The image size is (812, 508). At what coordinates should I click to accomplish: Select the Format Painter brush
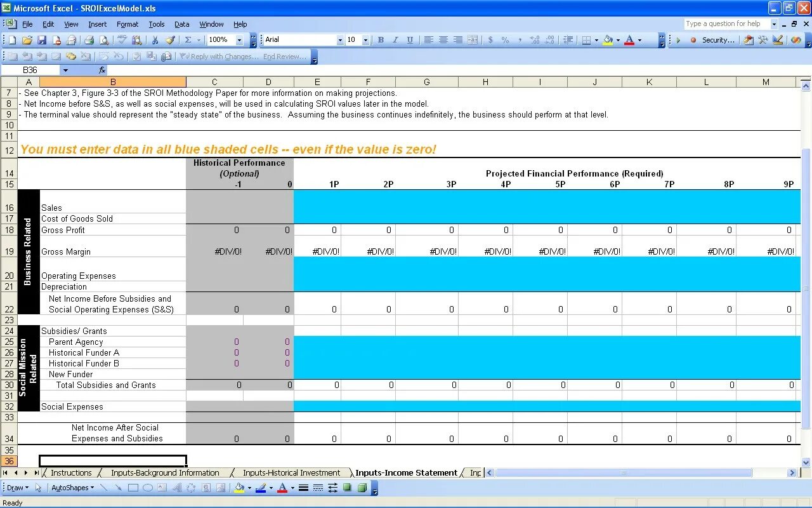click(170, 40)
